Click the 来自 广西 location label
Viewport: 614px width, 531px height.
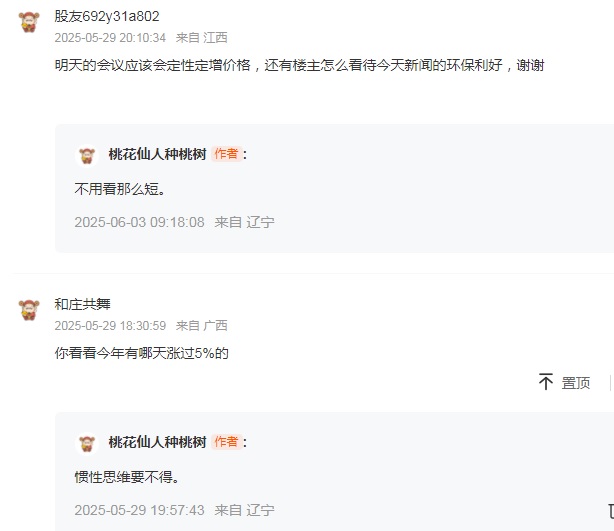pyautogui.click(x=202, y=326)
